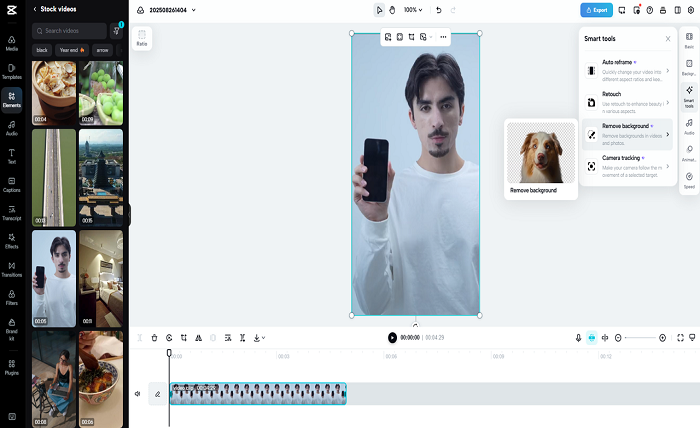Viewport: 700px width, 428px height.
Task: Select the 'Year end' search tag
Action: 72,50
